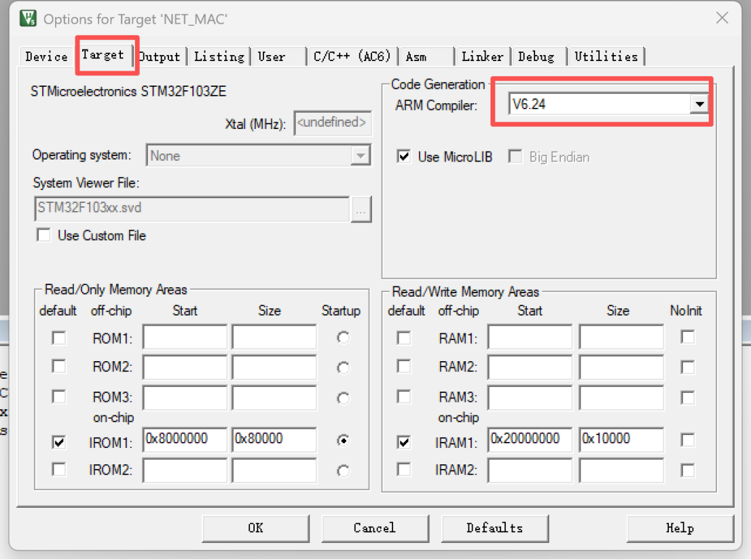Click the System Viewer File path field
The height and width of the screenshot is (560, 751).
191,208
